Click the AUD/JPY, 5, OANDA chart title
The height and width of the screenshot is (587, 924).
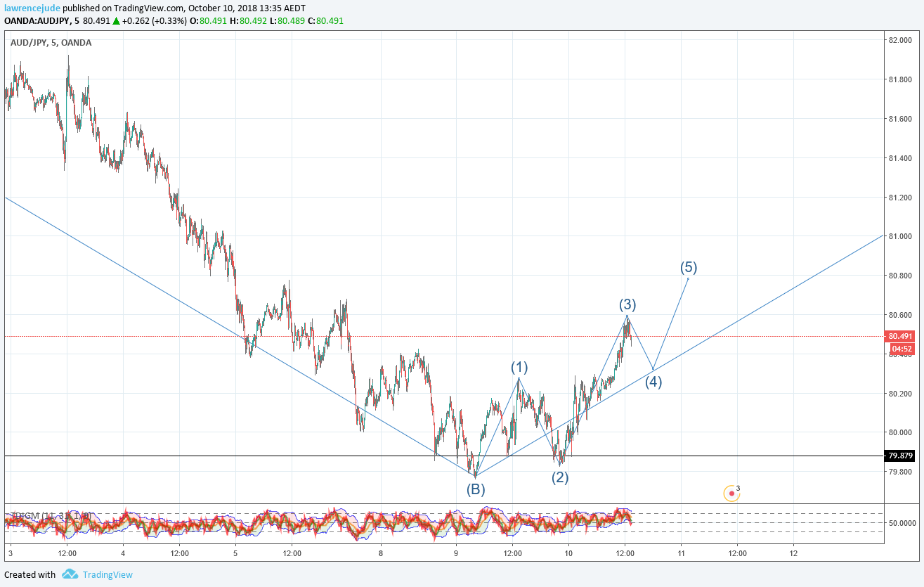[51, 42]
